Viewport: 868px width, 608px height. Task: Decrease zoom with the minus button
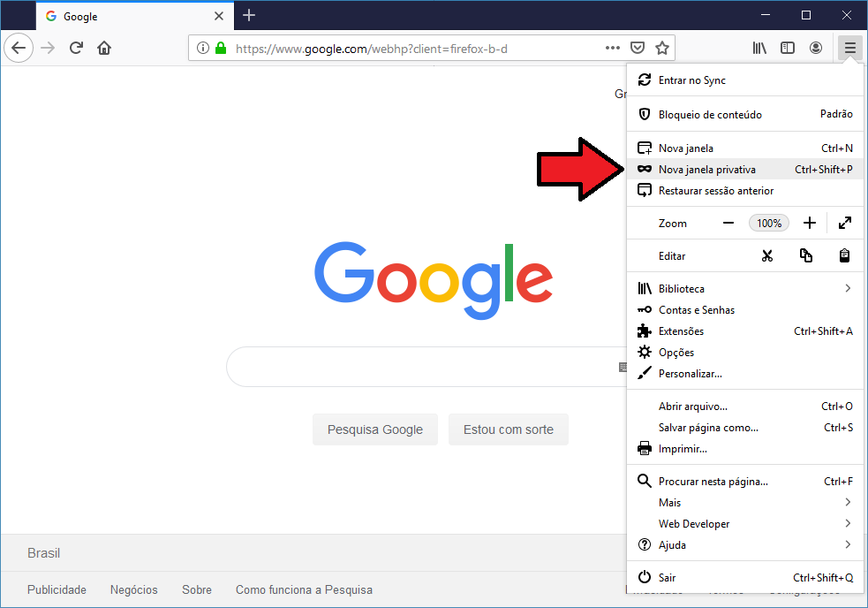[x=728, y=223]
